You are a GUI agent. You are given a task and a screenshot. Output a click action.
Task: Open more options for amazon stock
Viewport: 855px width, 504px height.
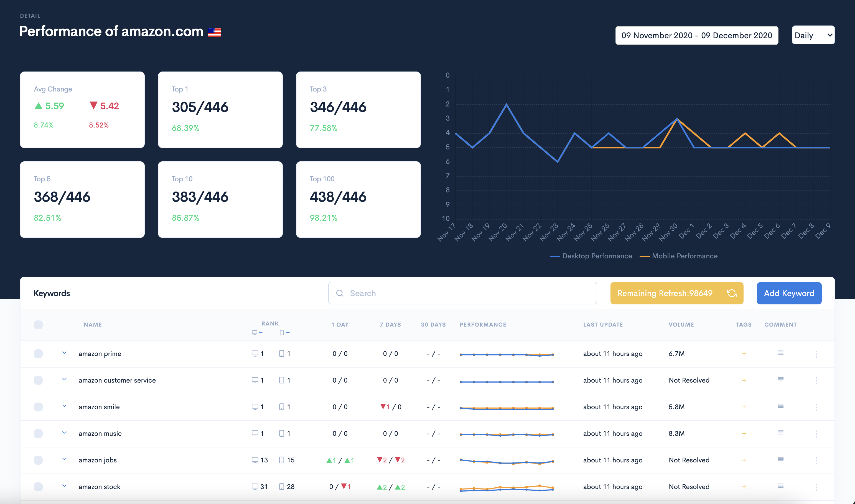(816, 487)
